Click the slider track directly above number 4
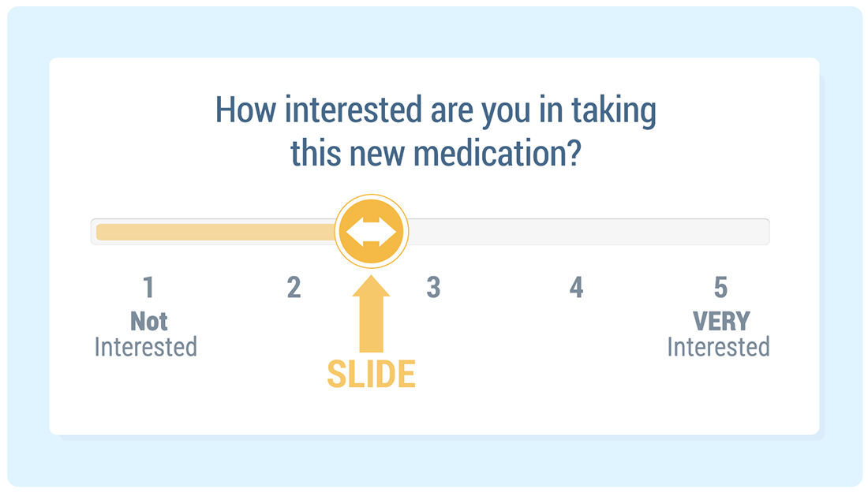 click(x=577, y=232)
